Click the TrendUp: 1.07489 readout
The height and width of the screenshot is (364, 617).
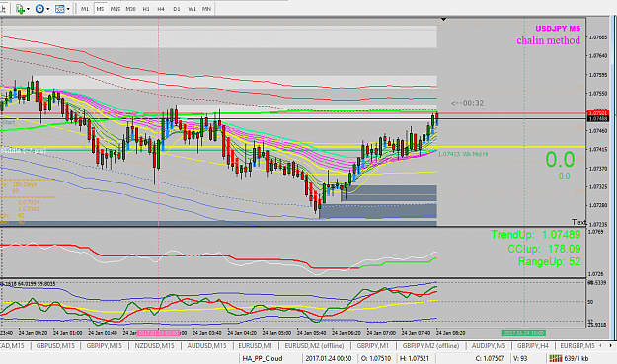(x=535, y=235)
